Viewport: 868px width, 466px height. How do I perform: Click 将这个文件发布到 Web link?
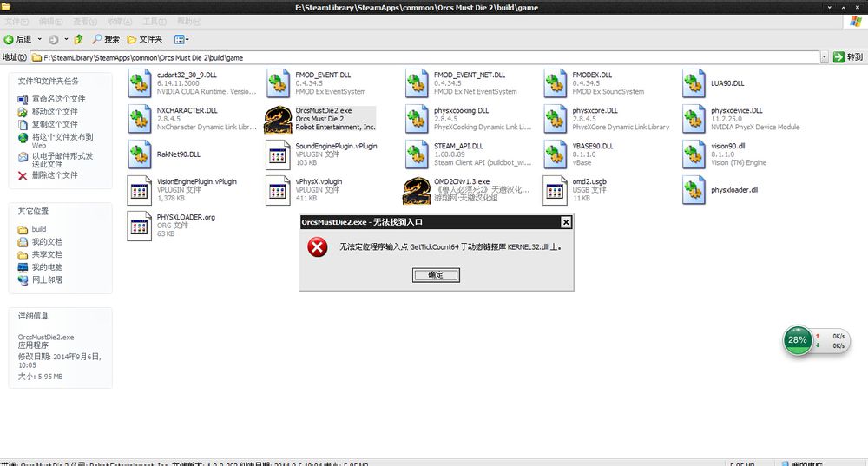point(62,141)
